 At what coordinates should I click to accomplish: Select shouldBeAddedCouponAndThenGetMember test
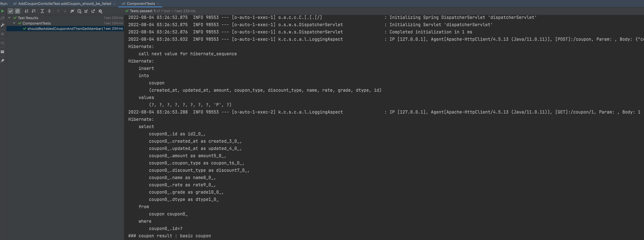pos(65,29)
